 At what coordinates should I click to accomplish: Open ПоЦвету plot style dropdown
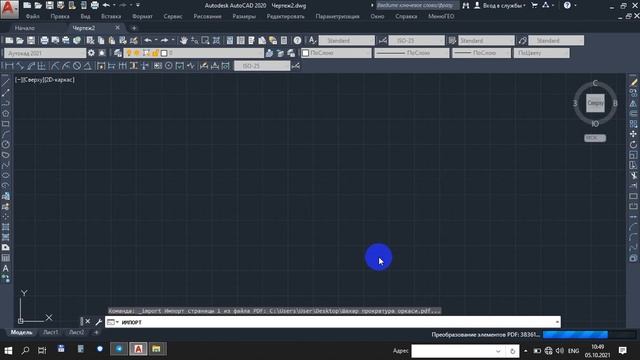coord(542,53)
